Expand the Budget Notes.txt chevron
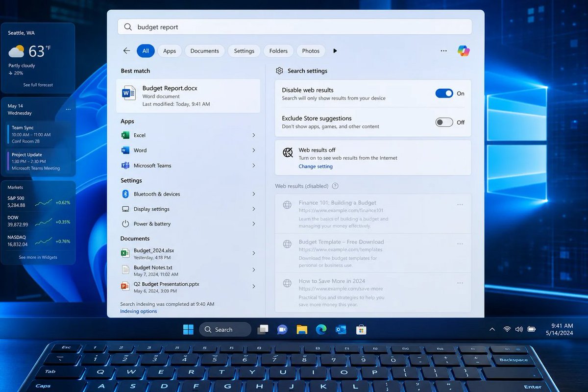588x392 pixels. tap(254, 270)
